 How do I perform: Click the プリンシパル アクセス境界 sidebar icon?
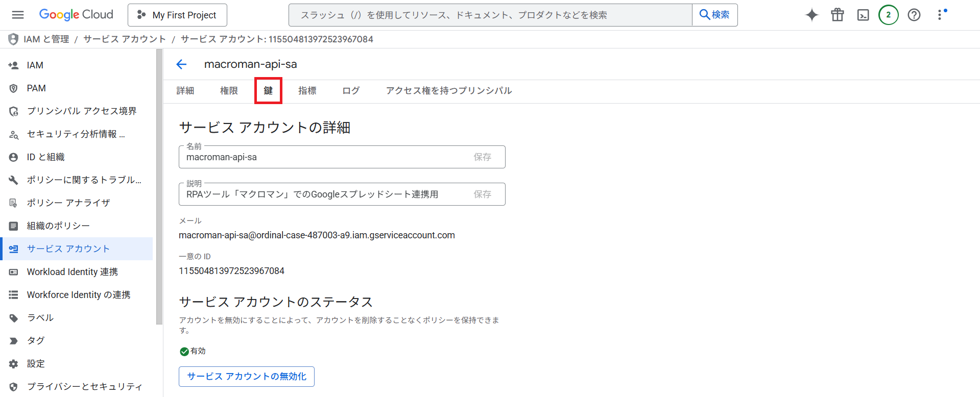pyautogui.click(x=14, y=111)
